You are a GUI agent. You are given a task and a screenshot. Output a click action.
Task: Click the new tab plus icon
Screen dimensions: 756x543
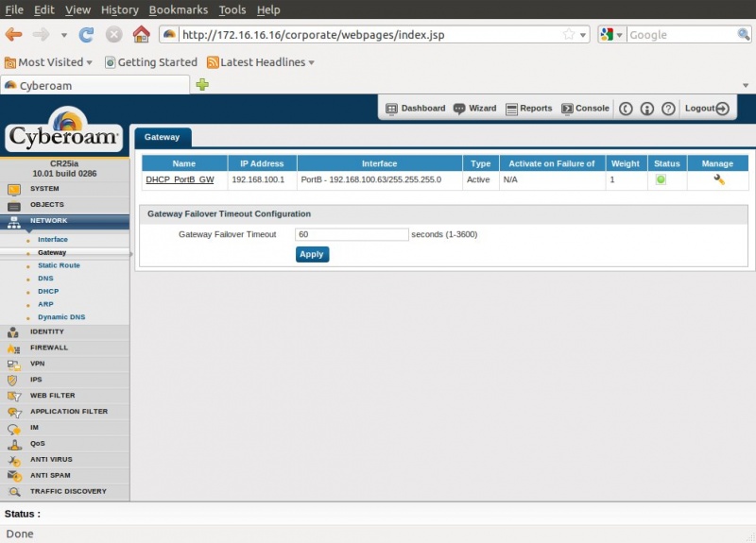coord(201,85)
